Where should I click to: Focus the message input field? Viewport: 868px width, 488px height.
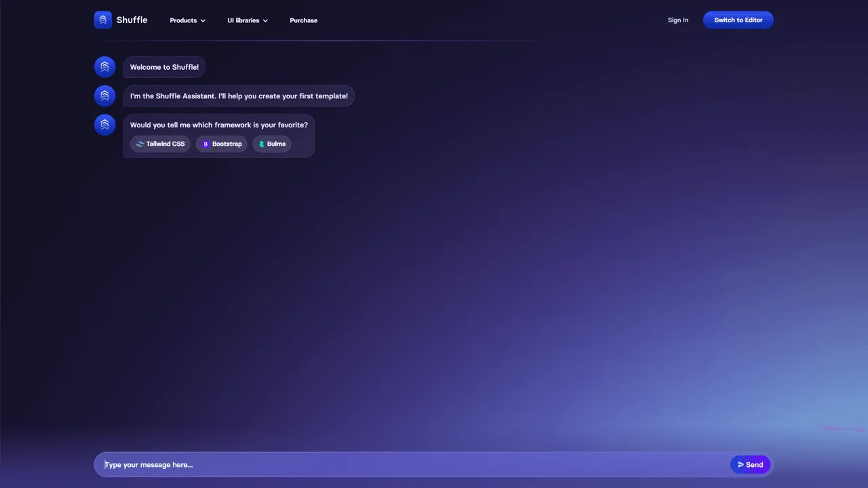414,465
